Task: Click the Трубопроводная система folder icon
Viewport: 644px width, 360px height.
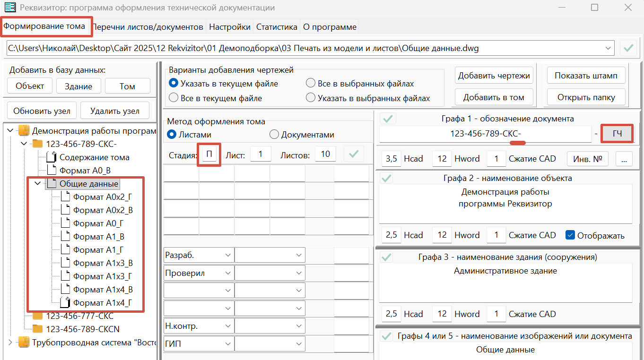Action: pyautogui.click(x=24, y=342)
